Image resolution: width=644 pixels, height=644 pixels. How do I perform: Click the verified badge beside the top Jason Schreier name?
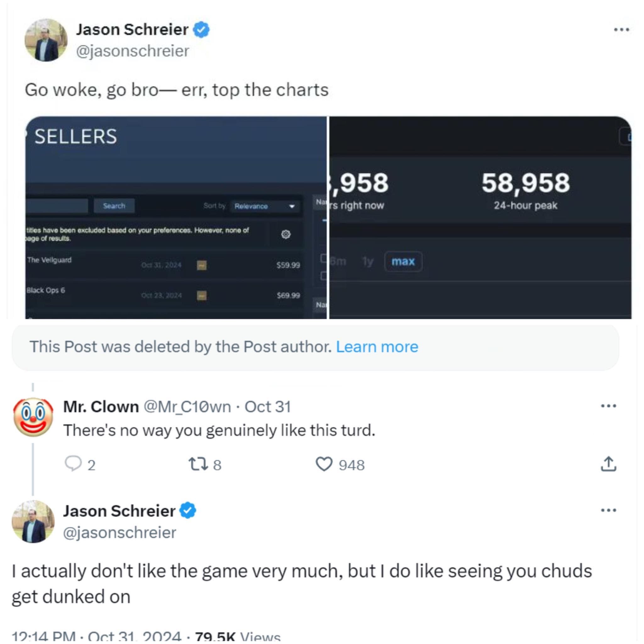tap(201, 30)
